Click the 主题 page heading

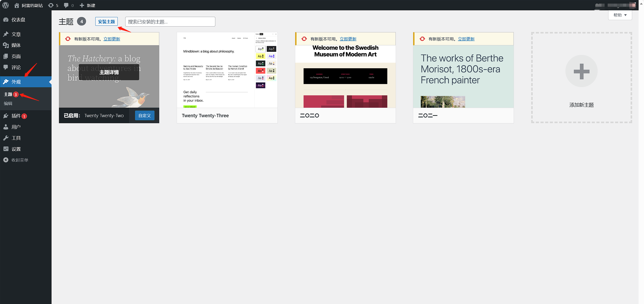(x=66, y=22)
